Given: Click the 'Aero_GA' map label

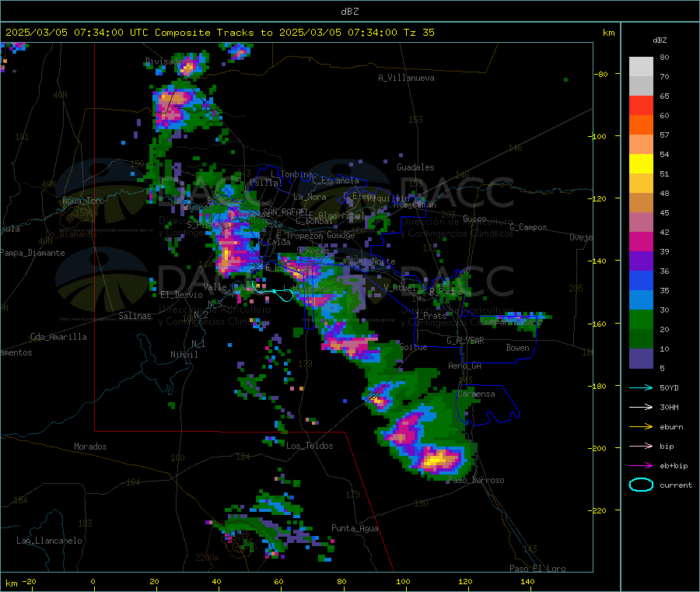Looking at the screenshot, I should pyautogui.click(x=464, y=366).
